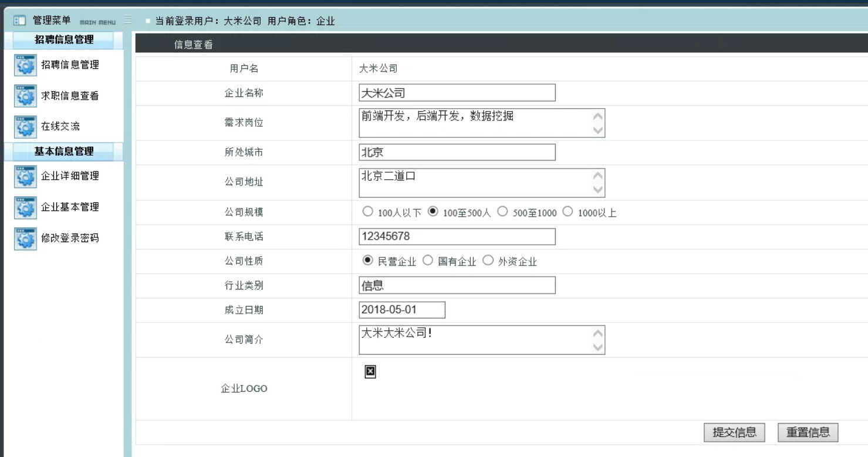Click the gear icon beside 招聘信息管理
The width and height of the screenshot is (868, 457).
click(x=25, y=66)
